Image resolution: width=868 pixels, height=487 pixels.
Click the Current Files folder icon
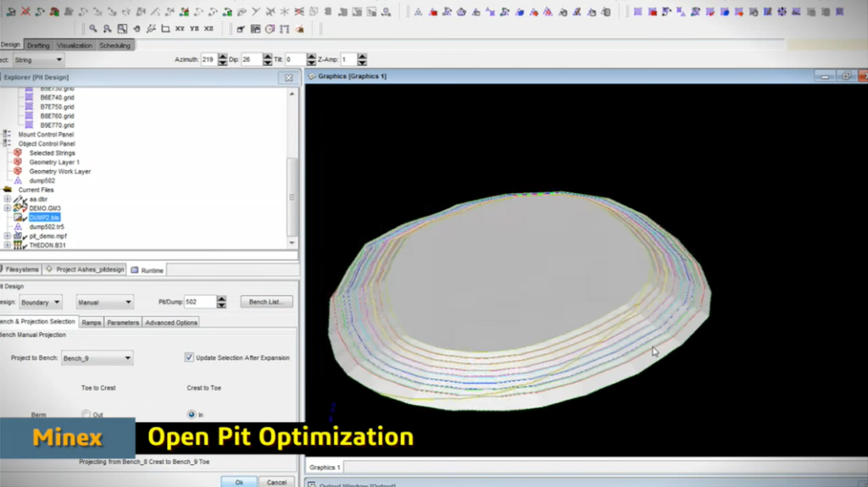pos(8,190)
